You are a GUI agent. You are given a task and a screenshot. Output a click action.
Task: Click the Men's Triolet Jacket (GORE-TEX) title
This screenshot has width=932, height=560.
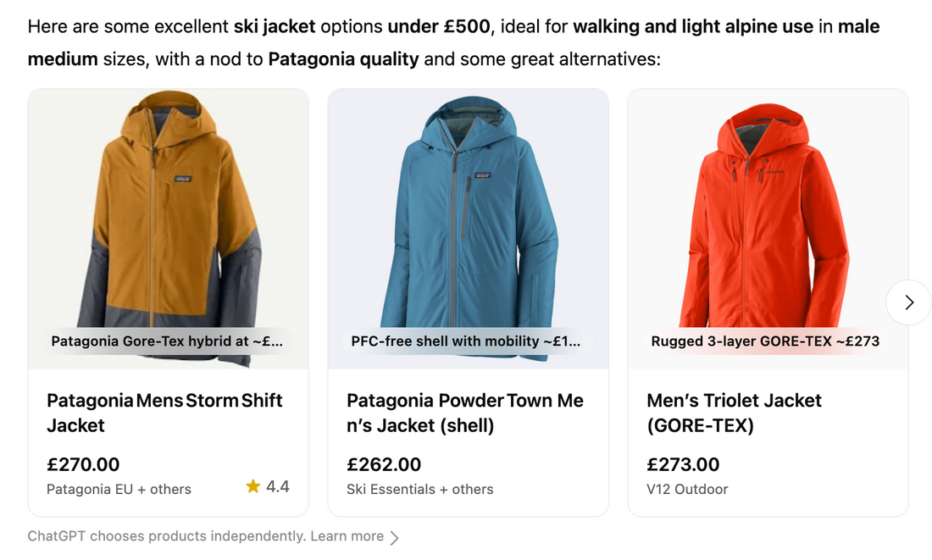click(734, 413)
